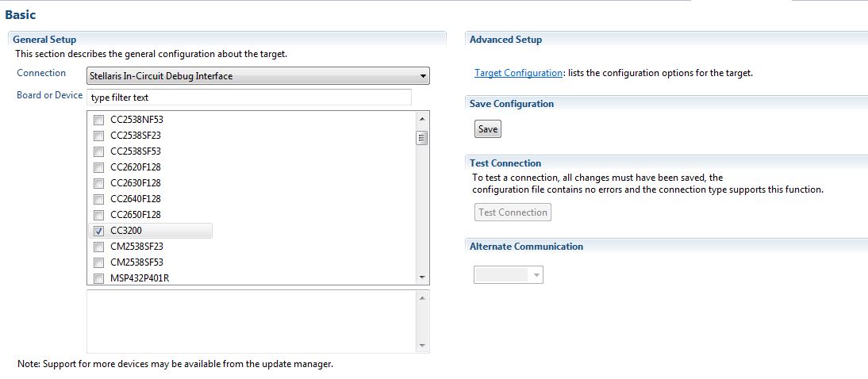Screen dimensions: 868x379
Task: Expand the Alternate Communication dropdown
Action: click(x=509, y=275)
